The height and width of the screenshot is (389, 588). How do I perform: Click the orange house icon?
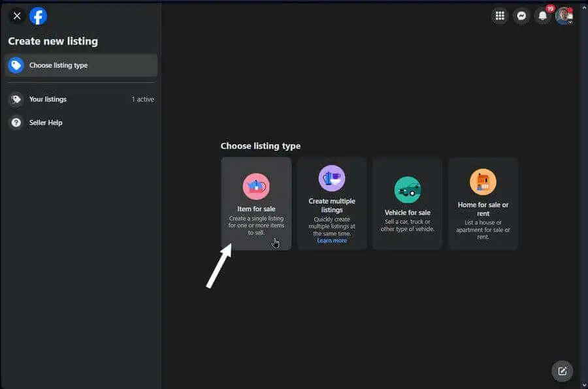(483, 182)
